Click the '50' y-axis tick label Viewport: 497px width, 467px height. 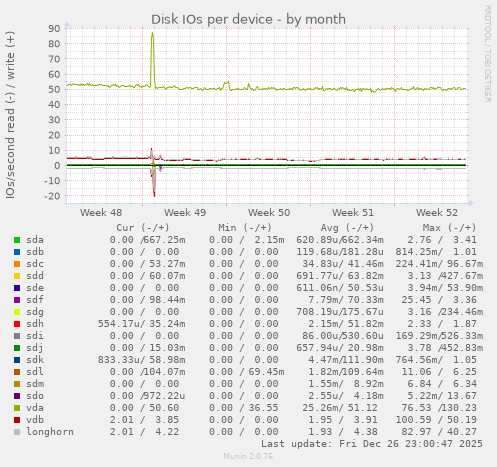54,89
